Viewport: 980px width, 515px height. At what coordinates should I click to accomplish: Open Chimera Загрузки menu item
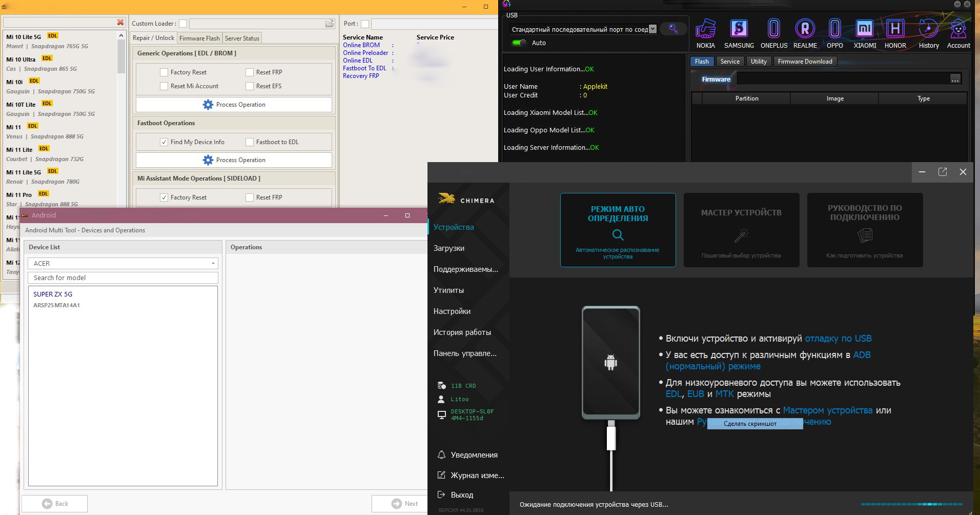pos(449,248)
